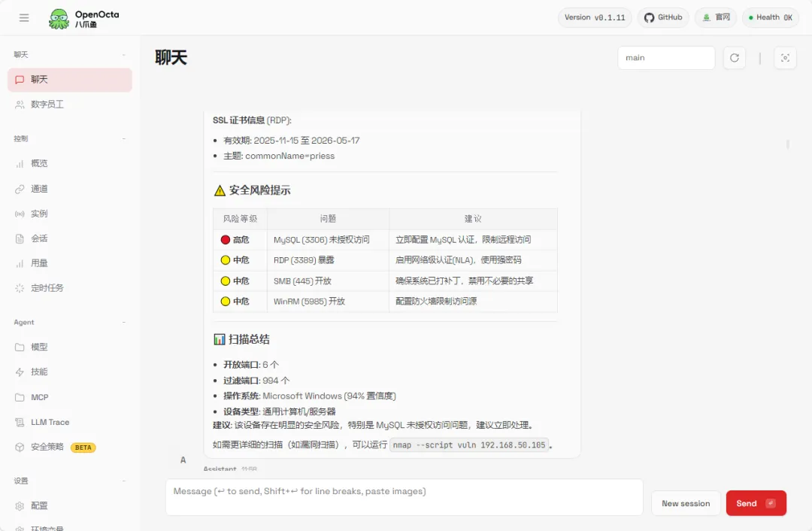812x531 pixels.
Task: Click the red Send button
Action: coord(756,503)
